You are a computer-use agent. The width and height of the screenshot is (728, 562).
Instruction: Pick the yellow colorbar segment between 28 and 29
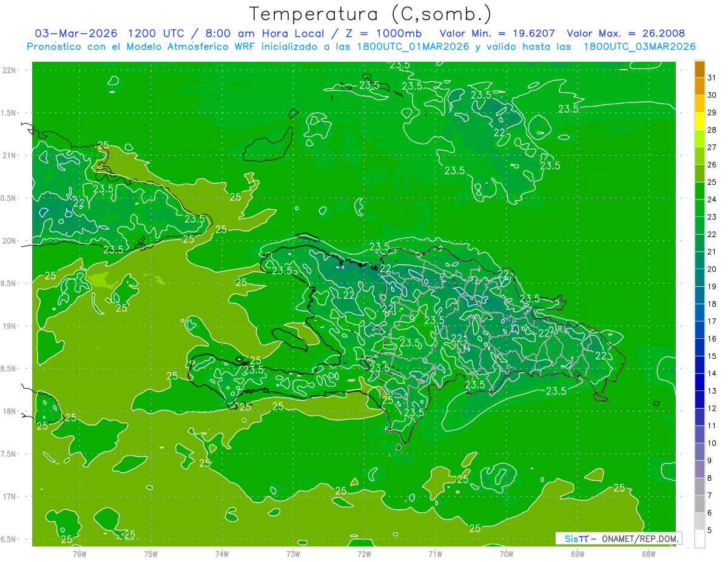point(699,121)
